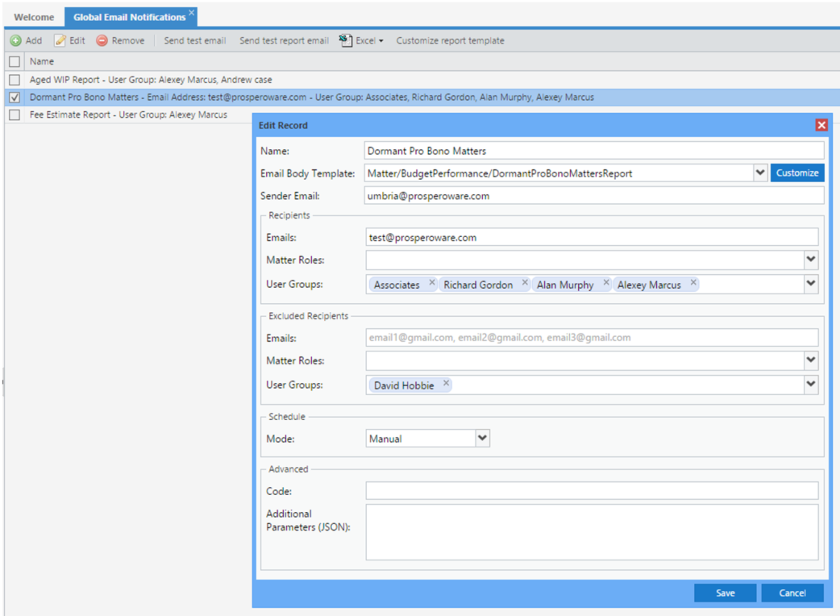Check the Fee Estimate Report row checkbox

[x=15, y=115]
